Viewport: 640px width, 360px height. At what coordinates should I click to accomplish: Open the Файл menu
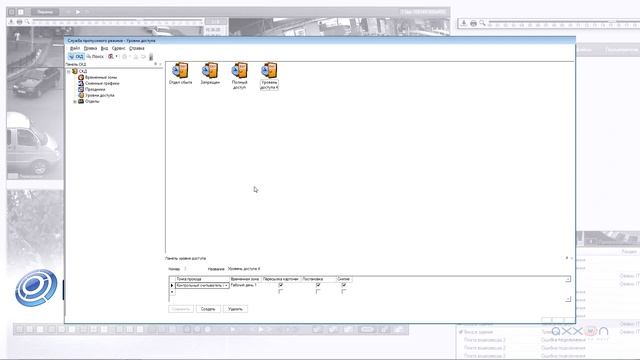coord(75,48)
